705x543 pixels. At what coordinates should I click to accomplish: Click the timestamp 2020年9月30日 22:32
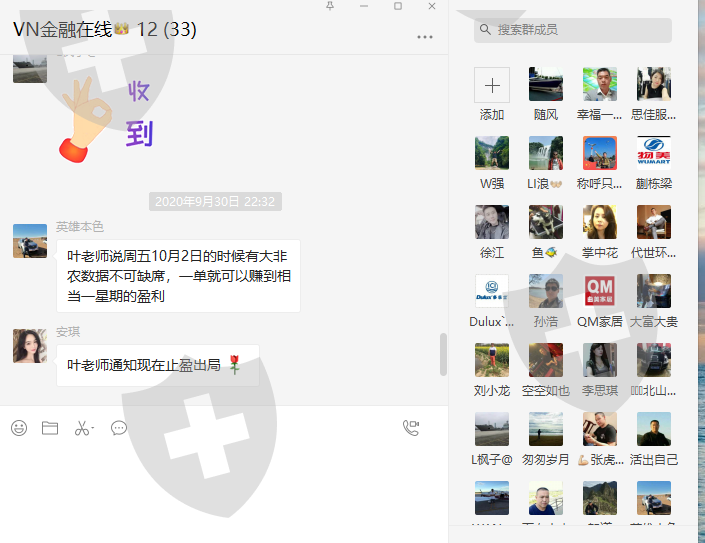coord(215,201)
